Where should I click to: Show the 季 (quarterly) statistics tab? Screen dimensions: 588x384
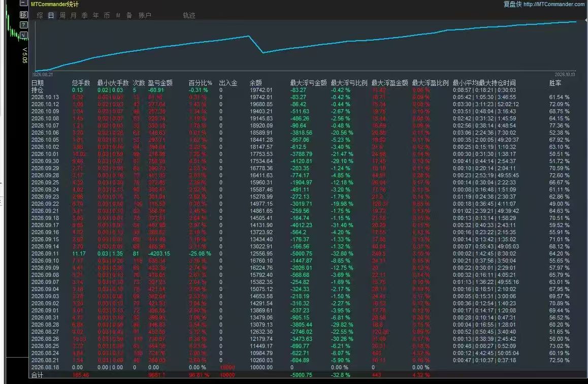point(85,15)
